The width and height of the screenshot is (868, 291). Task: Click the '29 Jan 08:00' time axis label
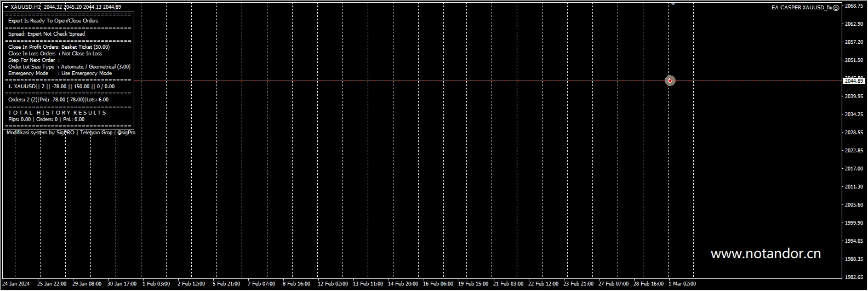(x=87, y=284)
